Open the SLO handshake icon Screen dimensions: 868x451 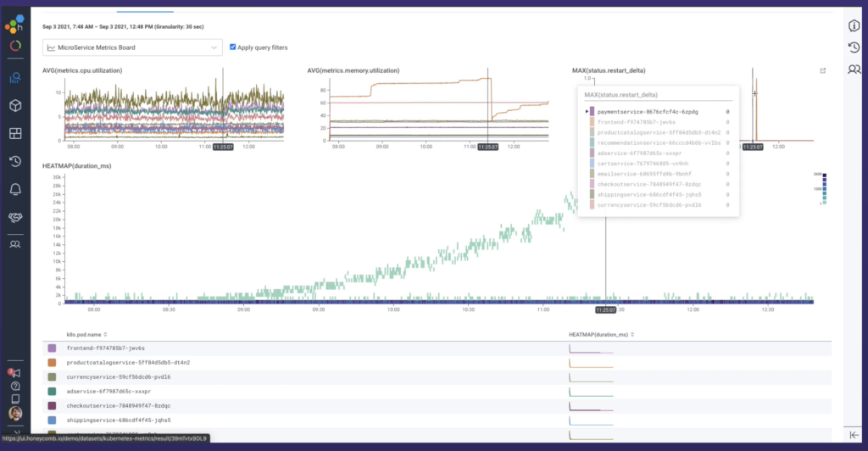(15, 217)
